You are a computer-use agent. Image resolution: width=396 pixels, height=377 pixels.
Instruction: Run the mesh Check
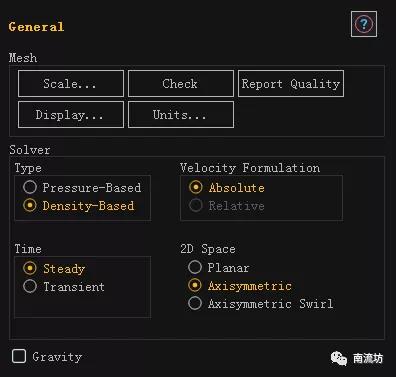pyautogui.click(x=181, y=83)
